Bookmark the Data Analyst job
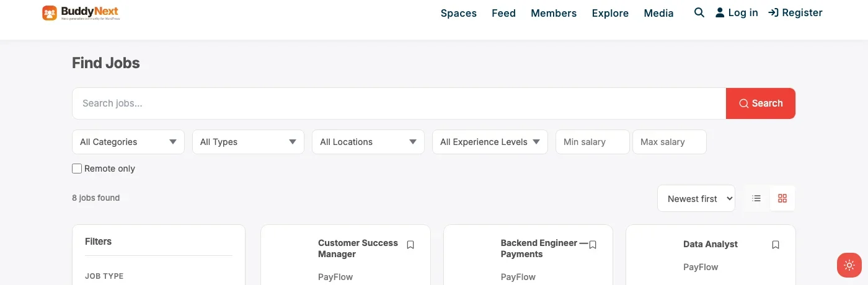 tap(776, 245)
